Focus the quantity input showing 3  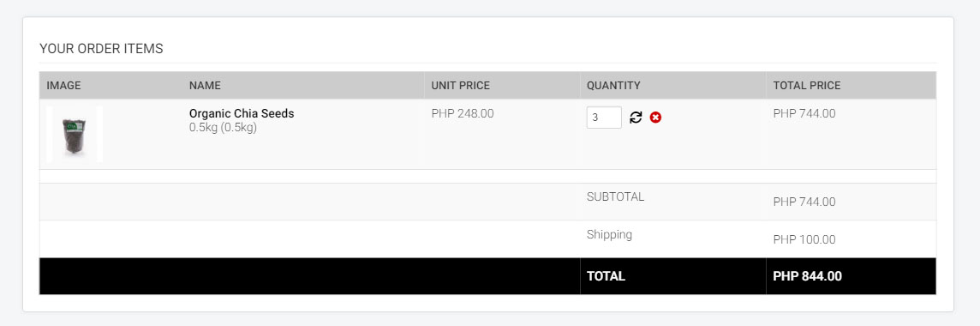[604, 118]
